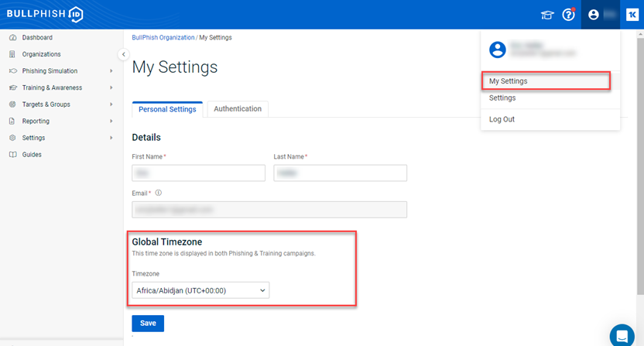Open the graduation cap training icon
The height and width of the screenshot is (346, 644).
coord(547,15)
